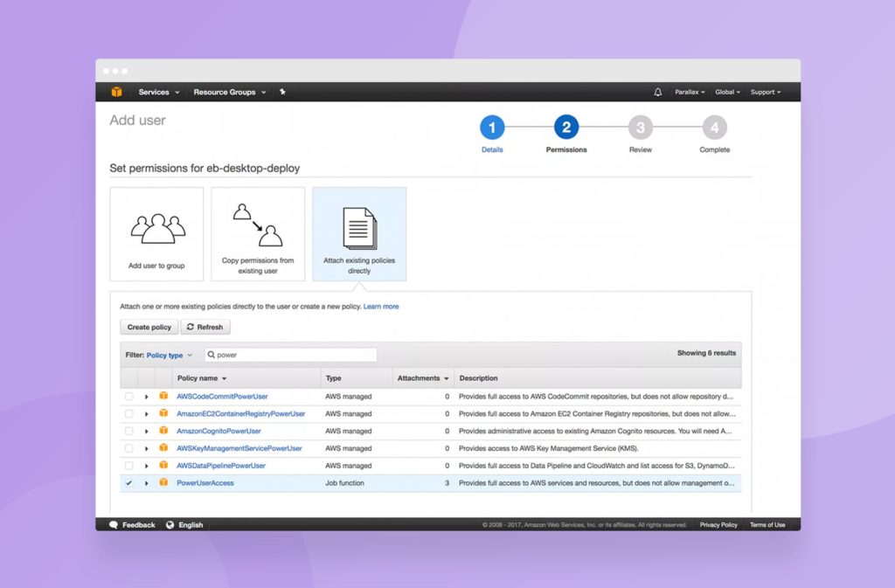This screenshot has width=895, height=588.
Task: Click step 4 Complete circle
Action: tap(715, 128)
